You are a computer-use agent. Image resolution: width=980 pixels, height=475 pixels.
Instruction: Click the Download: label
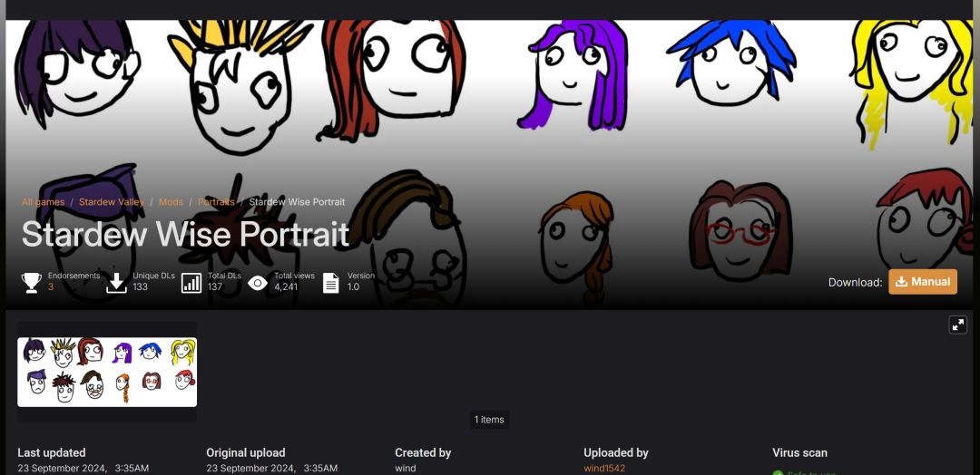point(855,282)
